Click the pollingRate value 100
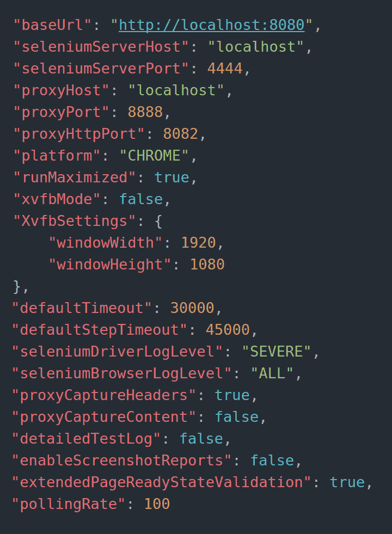 (157, 505)
